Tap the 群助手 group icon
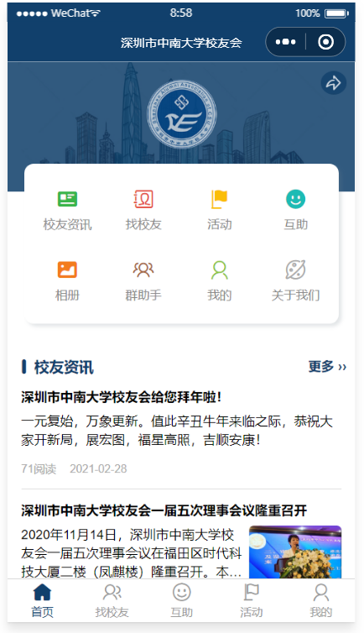Viewport: 364px width, 633px height. (x=143, y=269)
